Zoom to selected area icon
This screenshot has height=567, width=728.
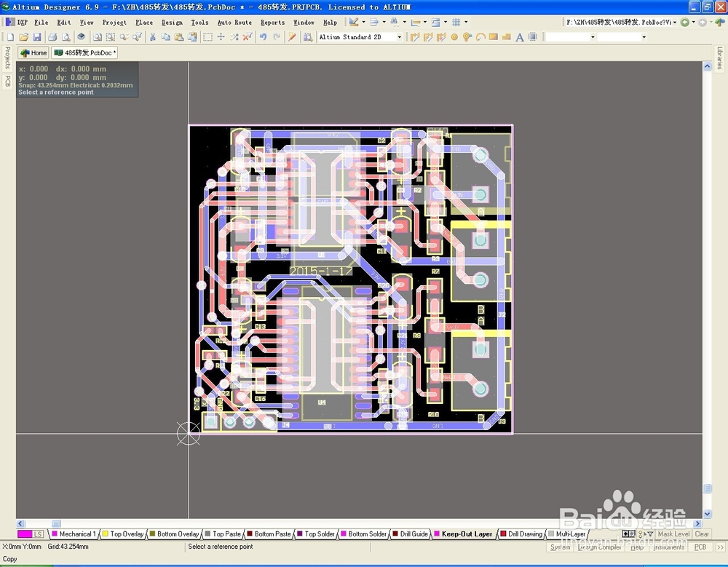(x=111, y=37)
